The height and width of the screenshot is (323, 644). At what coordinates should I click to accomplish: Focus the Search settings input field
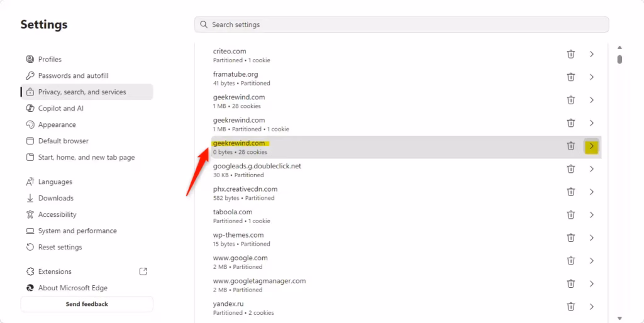[x=402, y=25]
